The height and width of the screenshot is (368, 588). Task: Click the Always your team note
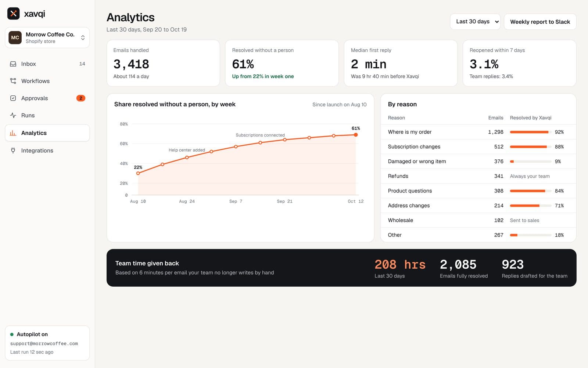pyautogui.click(x=530, y=176)
